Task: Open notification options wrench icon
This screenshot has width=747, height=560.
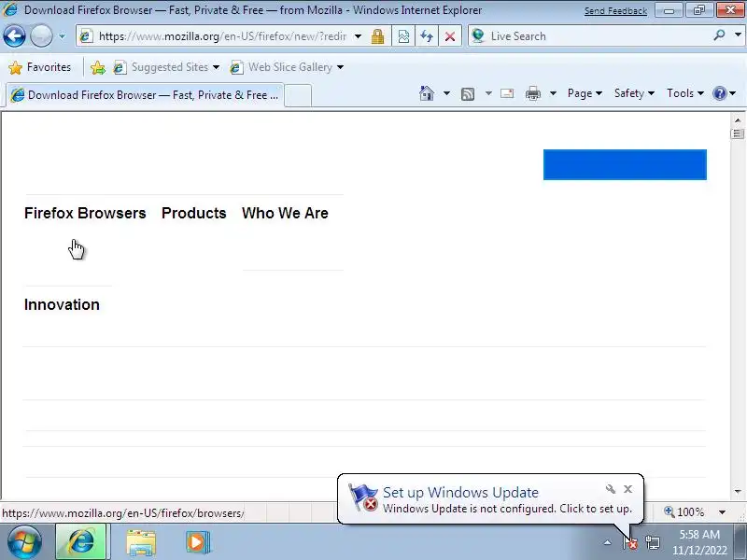Action: point(611,489)
